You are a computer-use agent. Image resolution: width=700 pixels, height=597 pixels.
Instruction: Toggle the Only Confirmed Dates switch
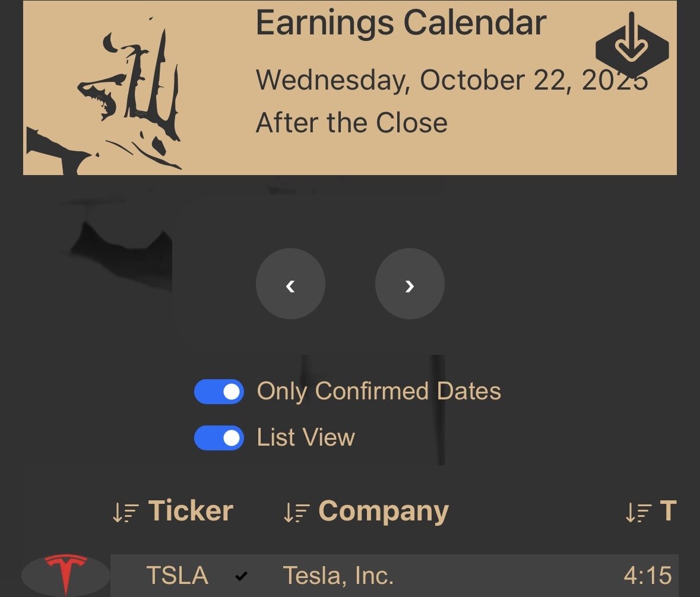219,392
